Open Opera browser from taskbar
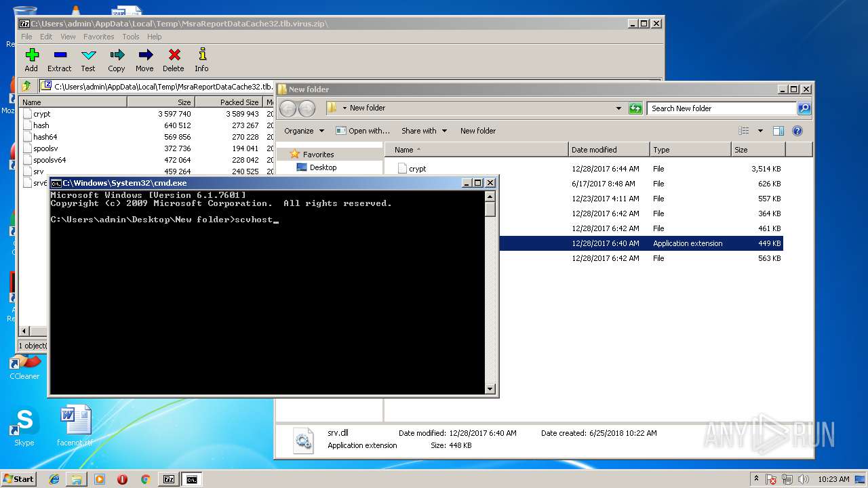868x488 pixels. click(122, 479)
